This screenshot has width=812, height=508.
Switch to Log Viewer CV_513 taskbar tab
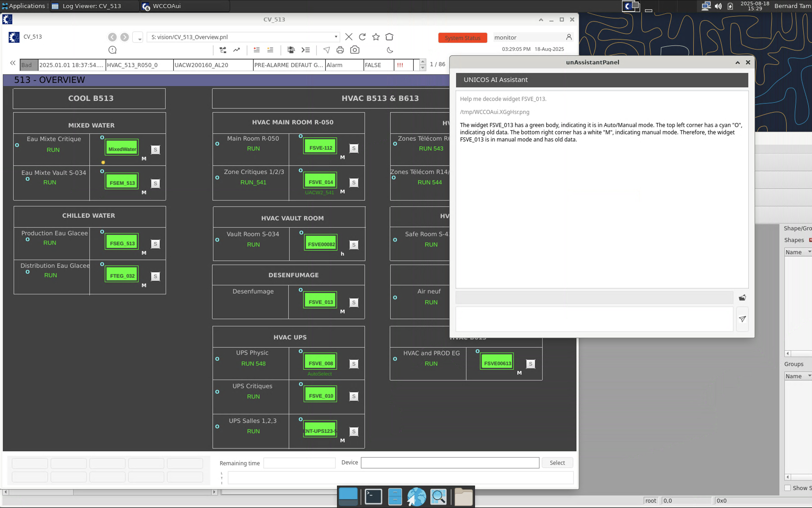click(91, 6)
